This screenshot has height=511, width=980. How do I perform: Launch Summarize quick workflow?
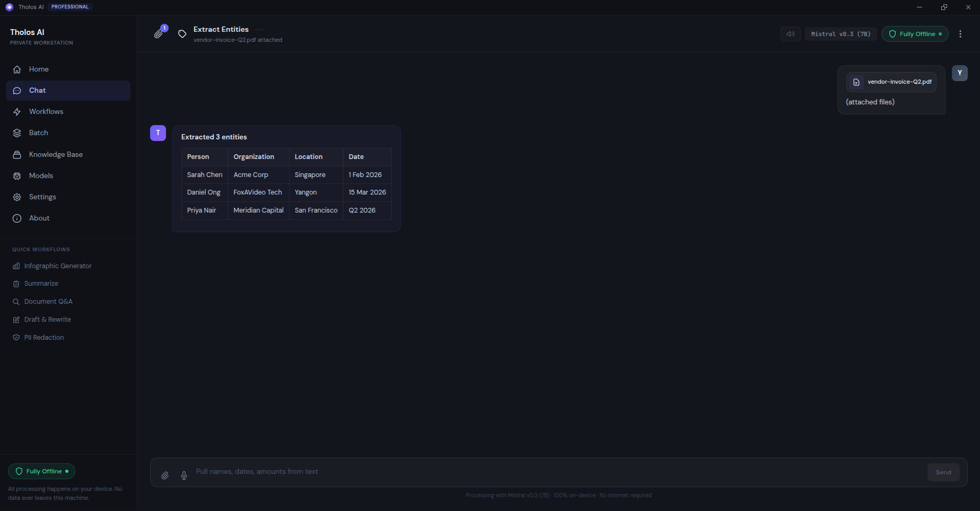coord(68,284)
